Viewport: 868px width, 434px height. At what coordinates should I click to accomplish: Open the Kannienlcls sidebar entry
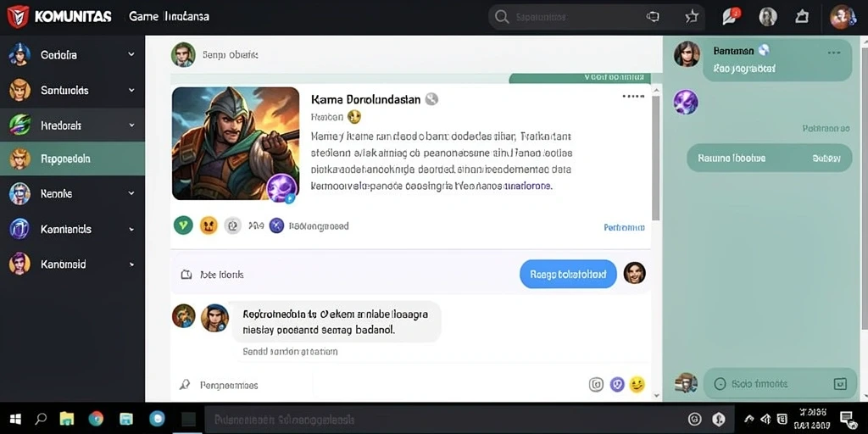tap(72, 229)
